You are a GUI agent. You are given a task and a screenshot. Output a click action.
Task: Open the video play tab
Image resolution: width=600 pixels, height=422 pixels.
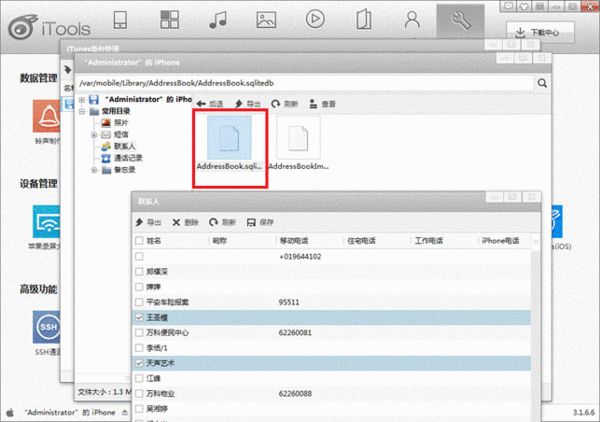tap(315, 19)
